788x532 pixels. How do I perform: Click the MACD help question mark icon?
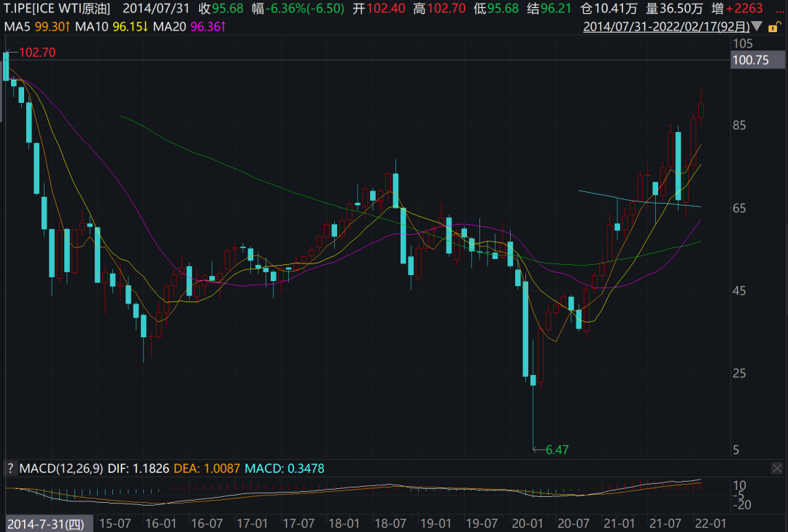click(x=10, y=468)
